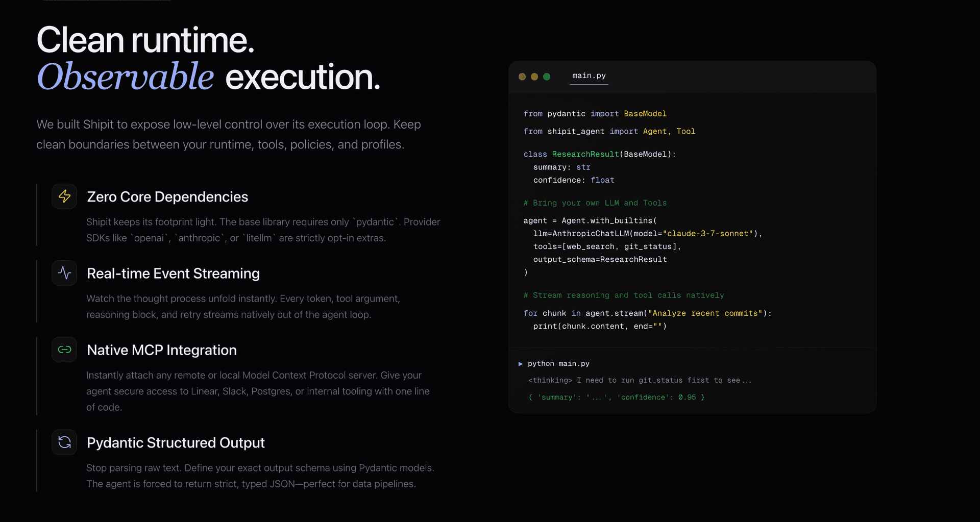Click the Zero Core Dependencies heading
The image size is (980, 522).
167,197
